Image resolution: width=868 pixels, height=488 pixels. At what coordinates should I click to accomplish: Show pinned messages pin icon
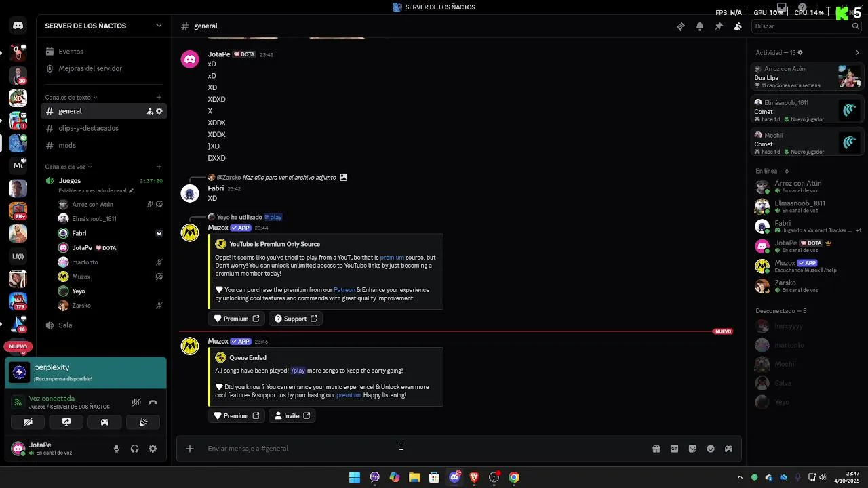[x=719, y=26]
